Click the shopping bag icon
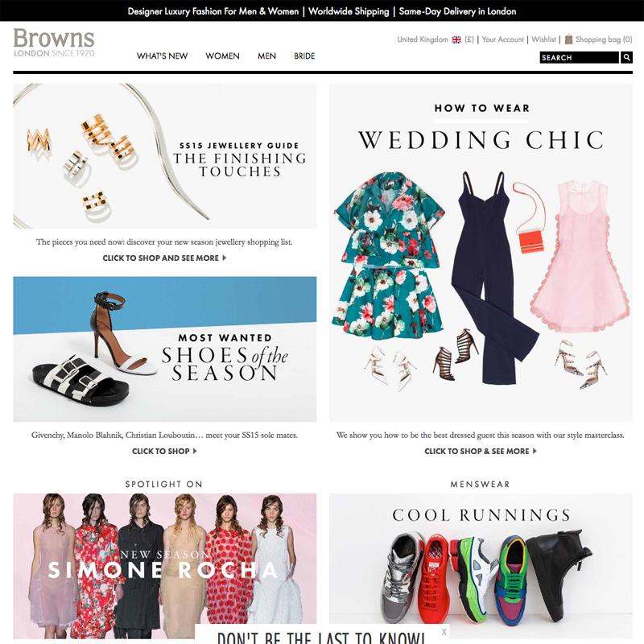Viewport: 644px width, 644px height. [568, 39]
